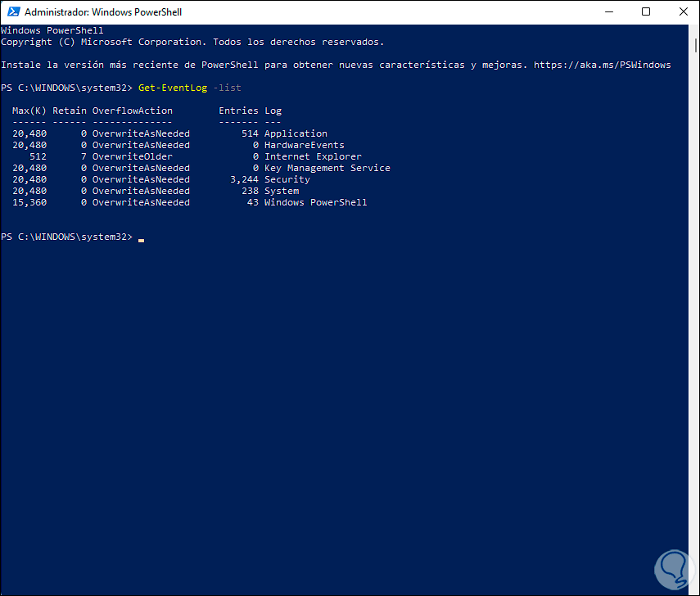700x596 pixels.
Task: Click the Log column header
Action: coord(273,111)
